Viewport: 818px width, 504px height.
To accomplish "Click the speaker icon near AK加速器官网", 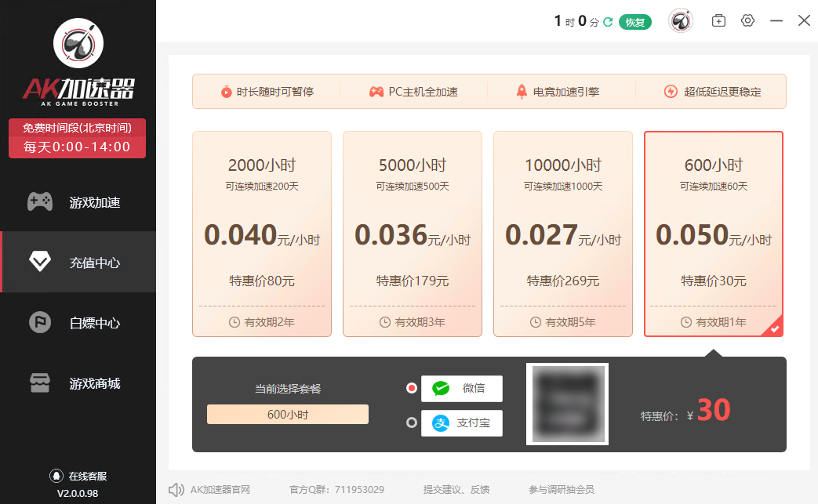I will tap(175, 488).
